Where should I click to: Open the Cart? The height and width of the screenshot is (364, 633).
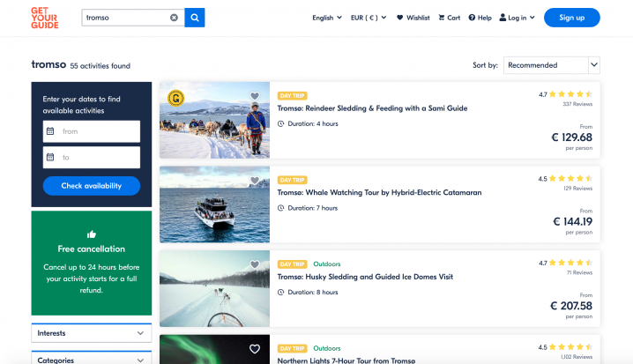pos(450,18)
